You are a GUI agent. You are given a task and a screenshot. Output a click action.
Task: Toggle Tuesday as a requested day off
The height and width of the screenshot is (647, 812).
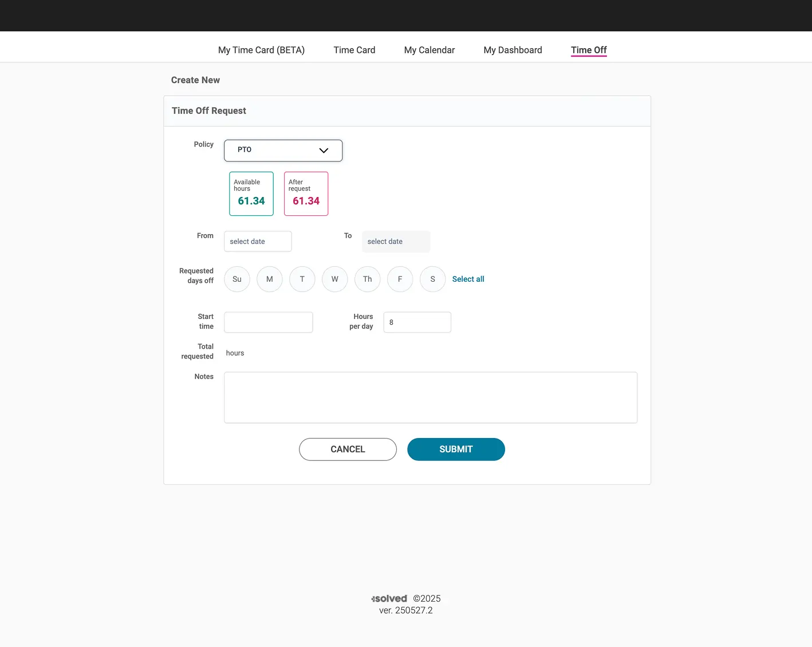tap(302, 279)
